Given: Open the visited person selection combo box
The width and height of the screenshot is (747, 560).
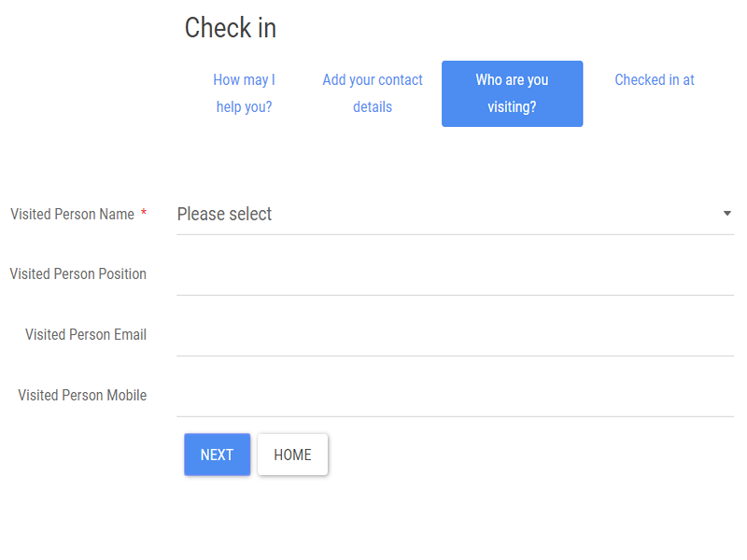Looking at the screenshot, I should 455,214.
